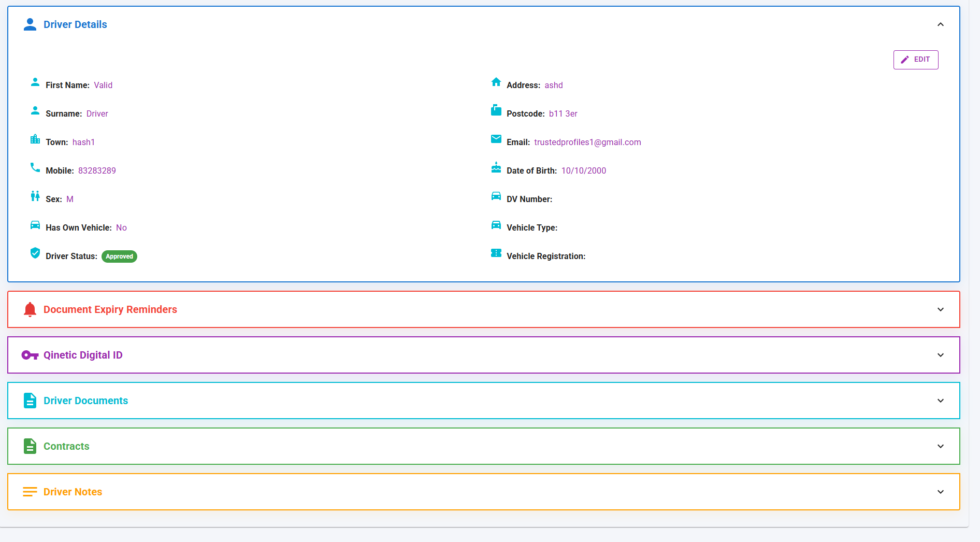The height and width of the screenshot is (542, 980).
Task: Click the home icon next to Address
Action: [496, 82]
